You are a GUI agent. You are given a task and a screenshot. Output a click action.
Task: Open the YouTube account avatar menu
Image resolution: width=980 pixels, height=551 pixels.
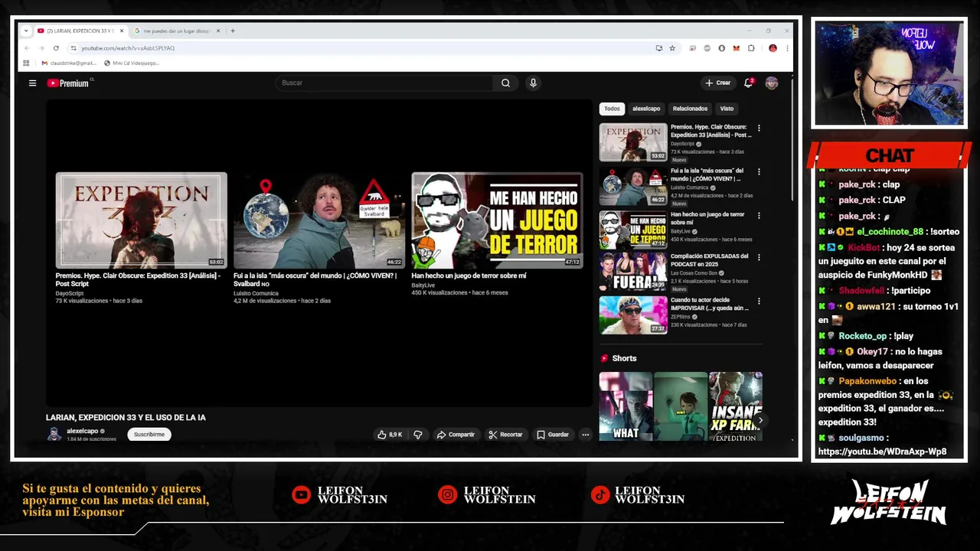pyautogui.click(x=771, y=83)
